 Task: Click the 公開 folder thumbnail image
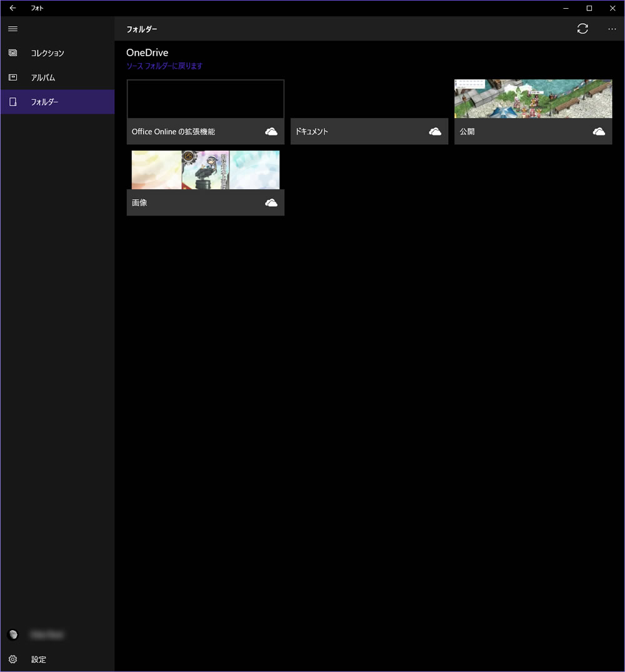click(533, 99)
